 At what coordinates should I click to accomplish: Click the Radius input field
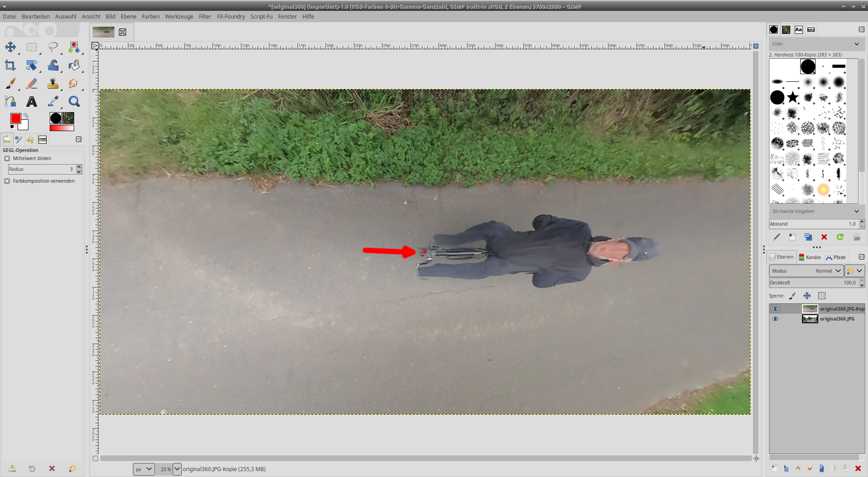point(41,169)
